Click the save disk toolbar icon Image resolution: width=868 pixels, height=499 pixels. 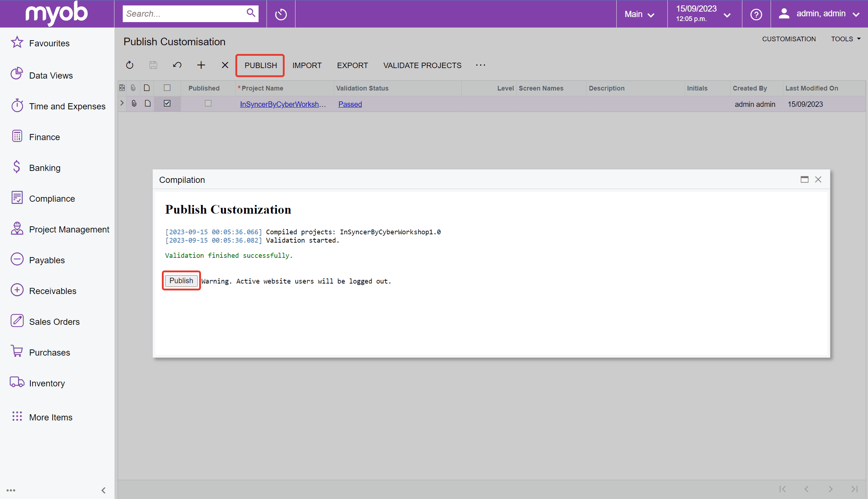click(153, 65)
